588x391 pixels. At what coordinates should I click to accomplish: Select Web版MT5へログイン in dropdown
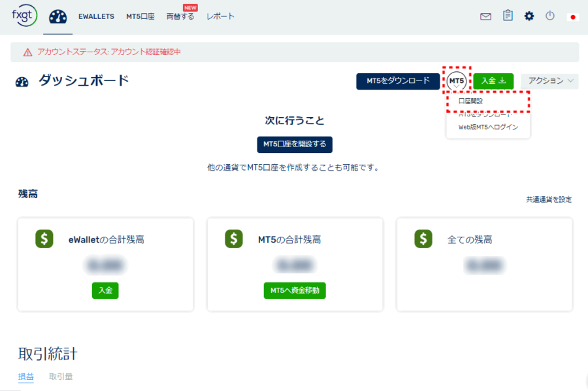(488, 127)
